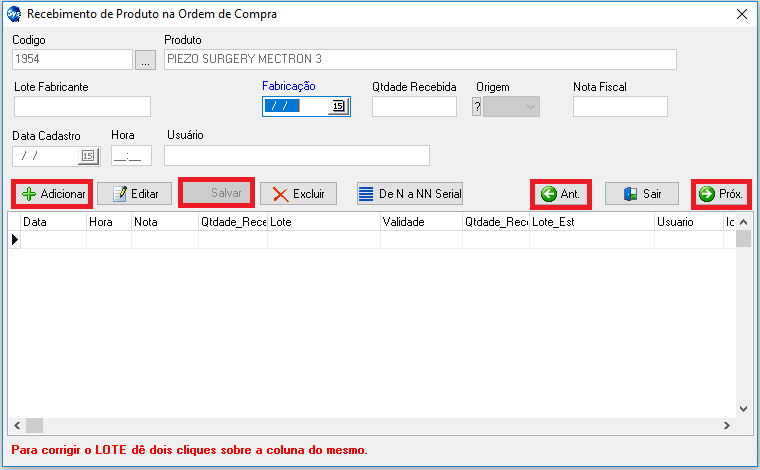
Task: Open product lookup with the ellipsis button
Action: click(145, 60)
